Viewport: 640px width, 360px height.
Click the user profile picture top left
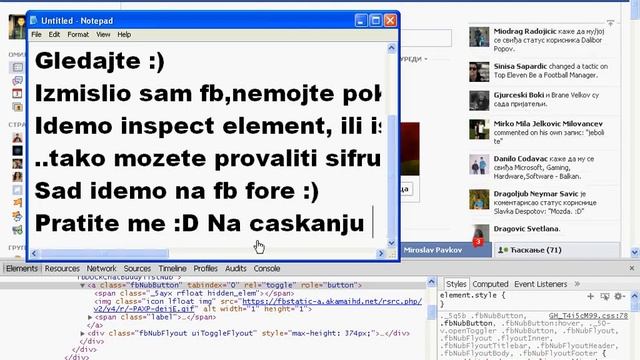(17, 27)
